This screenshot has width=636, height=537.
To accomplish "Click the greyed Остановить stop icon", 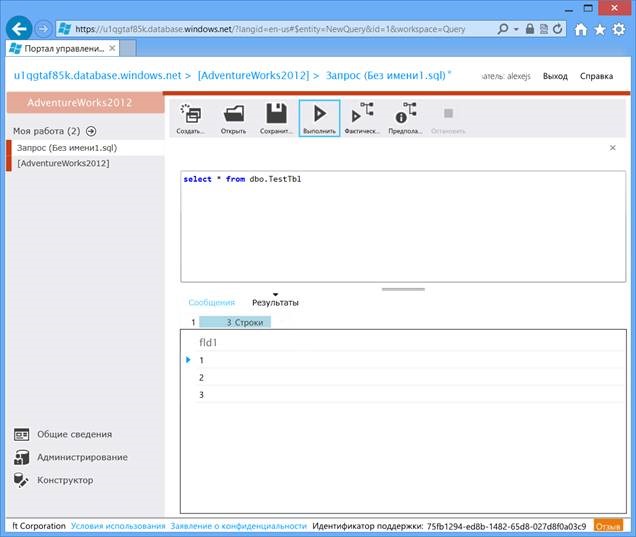I will pos(448,118).
